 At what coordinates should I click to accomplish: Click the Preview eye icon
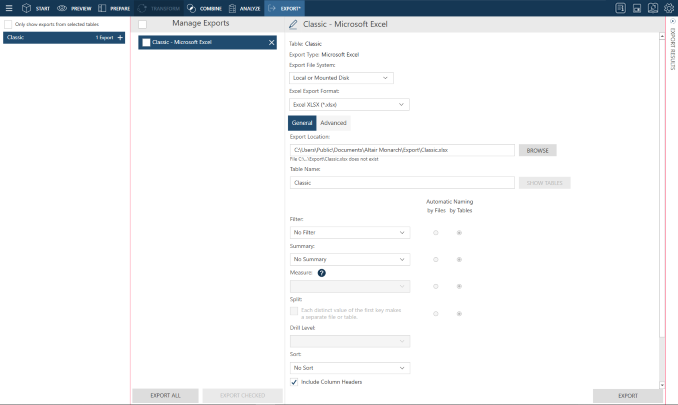[62, 8]
